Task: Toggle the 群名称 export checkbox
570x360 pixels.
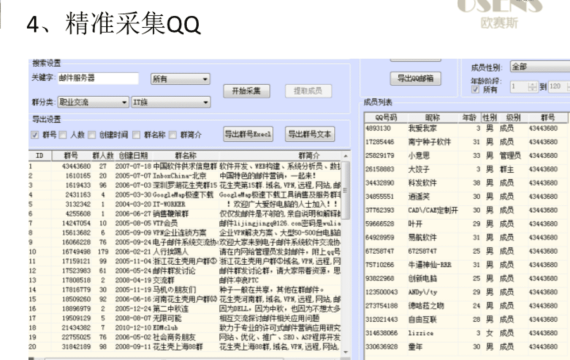Action: (136, 135)
